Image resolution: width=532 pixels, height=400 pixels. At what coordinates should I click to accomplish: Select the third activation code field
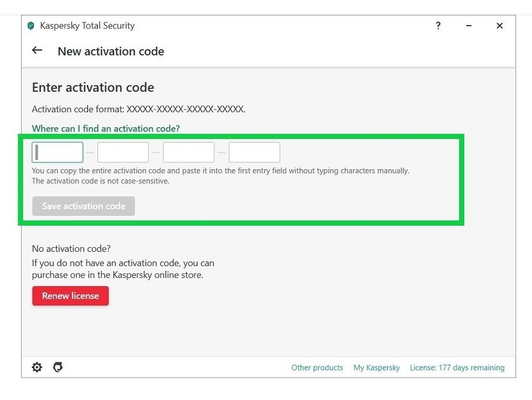[189, 153]
